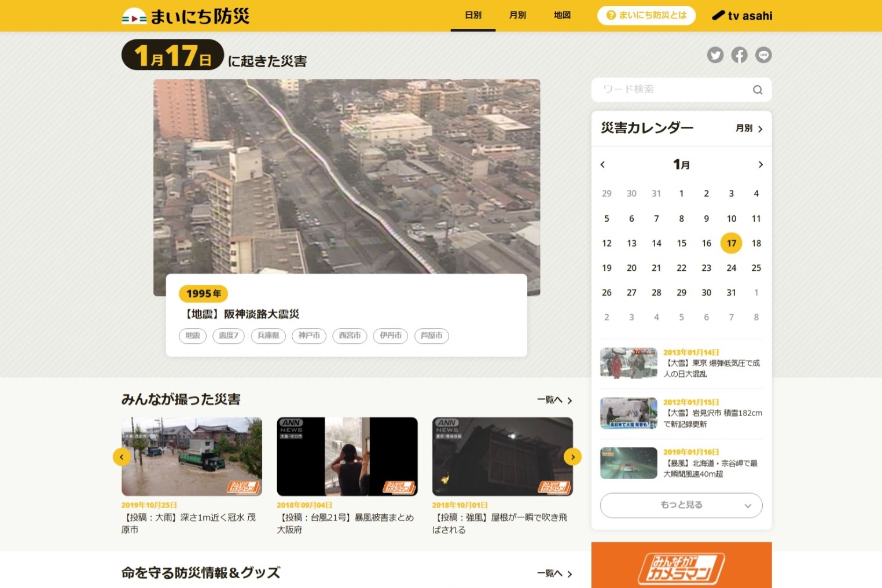The height and width of the screenshot is (588, 882).
Task: Select the 西宮市 tag
Action: tap(350, 336)
